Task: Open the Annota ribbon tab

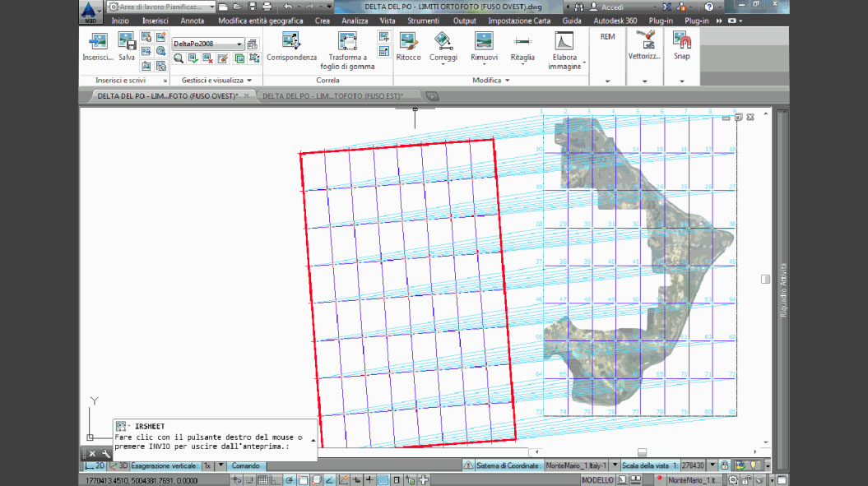Action: pos(192,21)
